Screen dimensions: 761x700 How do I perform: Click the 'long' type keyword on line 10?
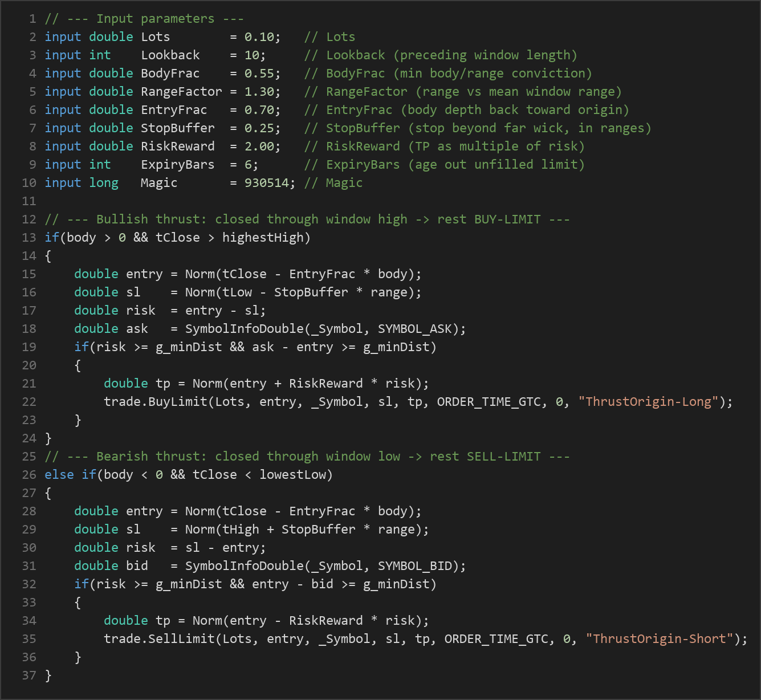(104, 183)
